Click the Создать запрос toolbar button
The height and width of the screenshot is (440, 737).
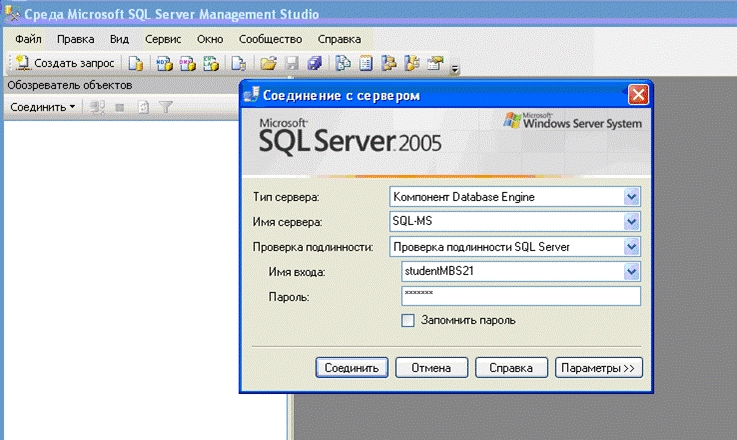tap(65, 63)
